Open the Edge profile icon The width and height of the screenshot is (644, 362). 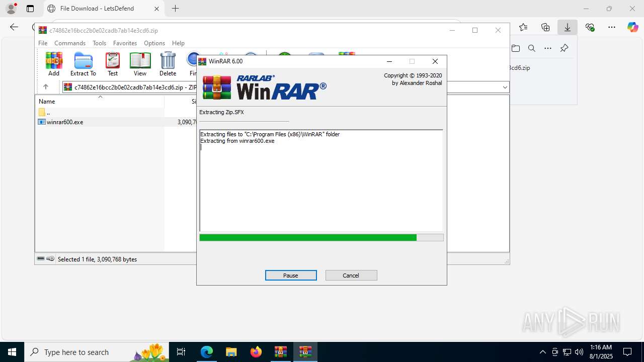click(x=11, y=9)
